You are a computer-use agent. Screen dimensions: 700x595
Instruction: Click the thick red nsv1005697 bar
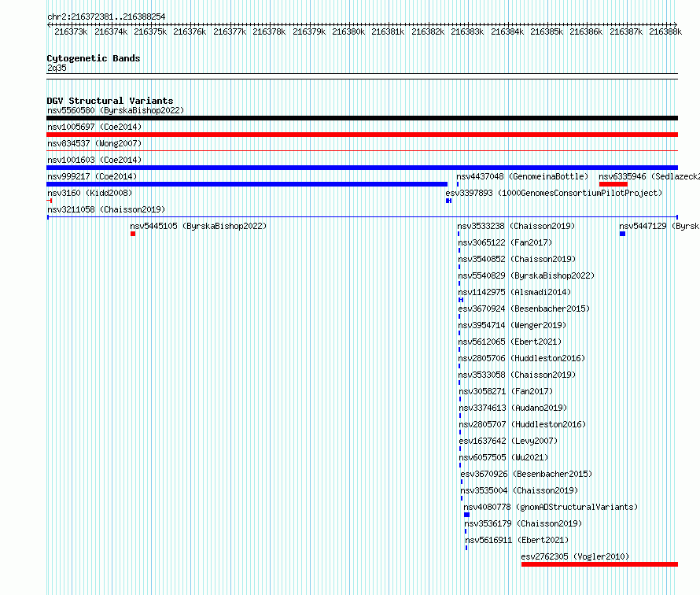[362, 135]
